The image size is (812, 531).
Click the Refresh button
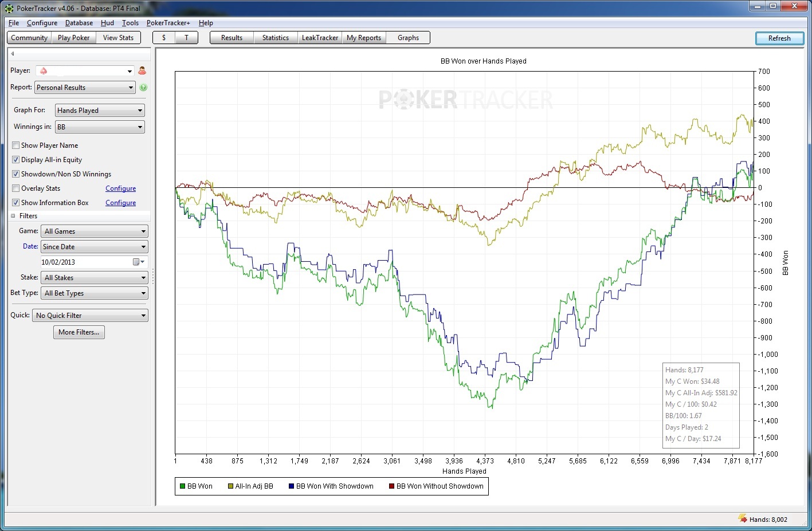point(779,38)
